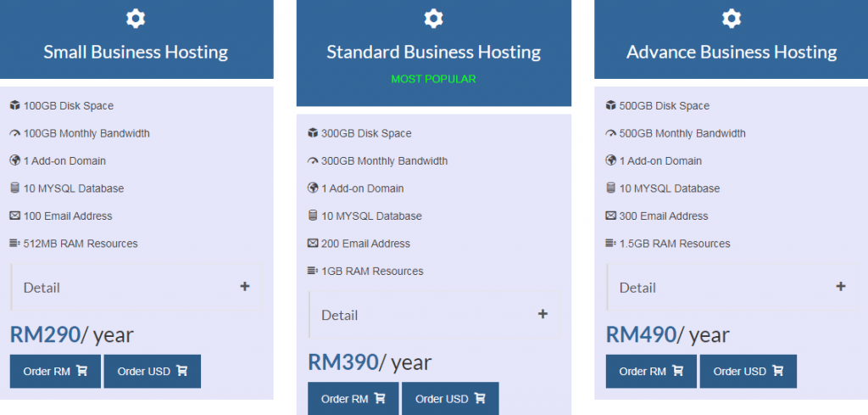The height and width of the screenshot is (415, 868).
Task: Click the list icon beside 512MB RAM Resources
Action: pos(15,244)
